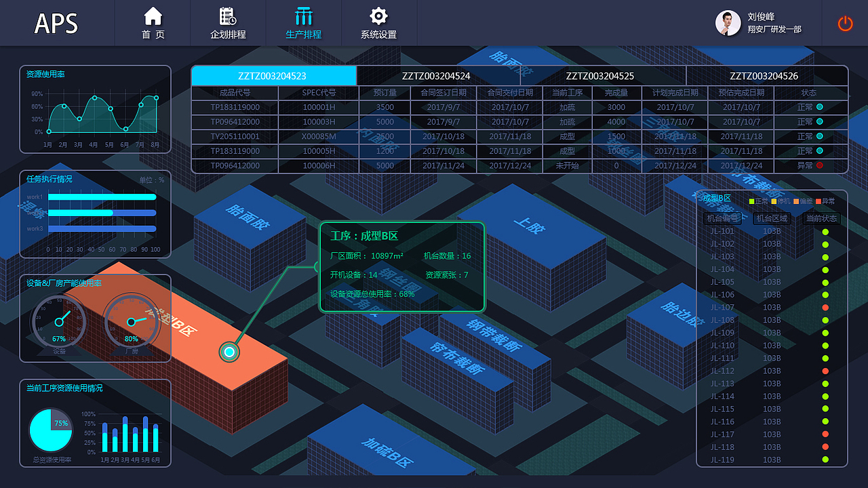
Task: Click red status dot for JL-107
Action: pyautogui.click(x=825, y=308)
